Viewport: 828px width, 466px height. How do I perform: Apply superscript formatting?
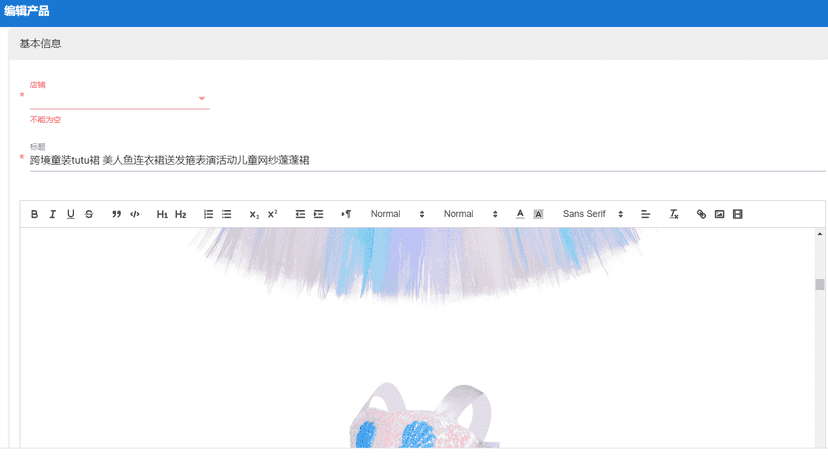(x=272, y=214)
